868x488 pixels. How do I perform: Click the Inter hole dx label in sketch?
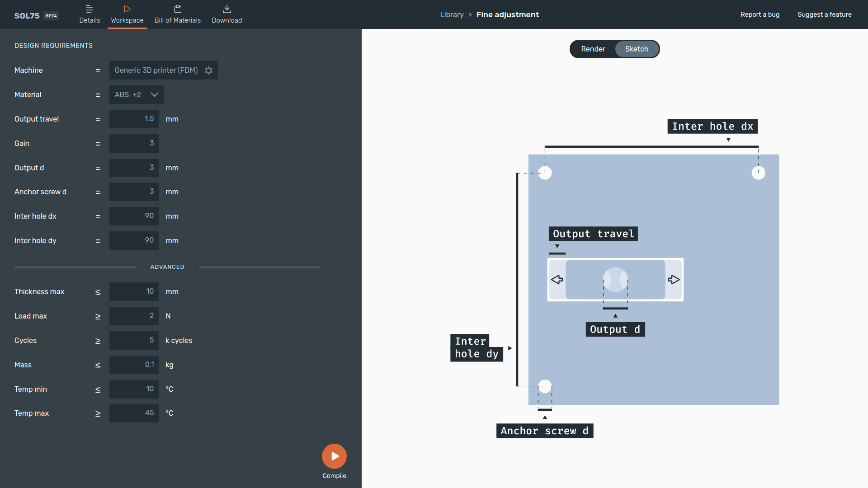click(712, 127)
